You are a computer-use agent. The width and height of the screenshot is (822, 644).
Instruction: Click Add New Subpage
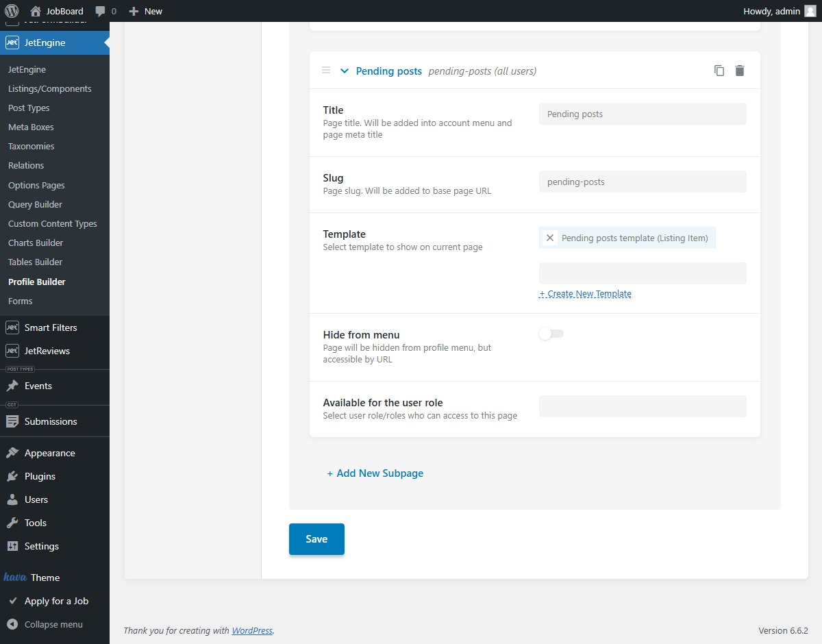pos(375,473)
